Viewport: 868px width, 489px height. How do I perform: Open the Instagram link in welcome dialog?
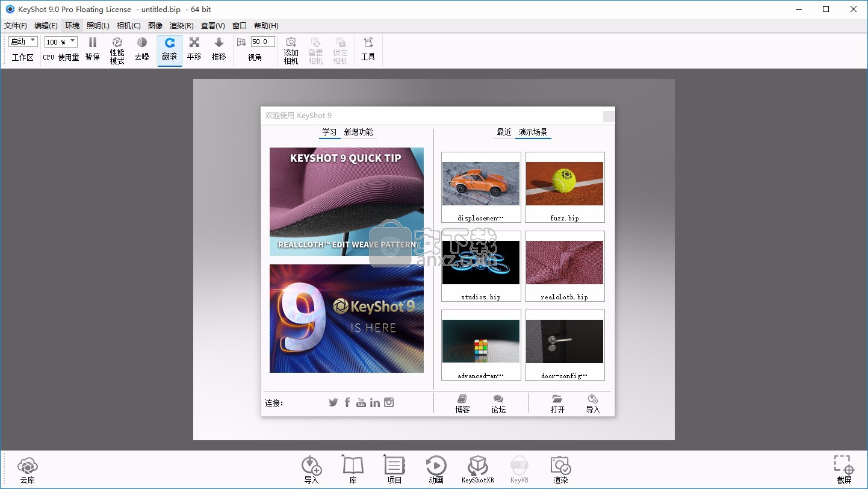[389, 402]
